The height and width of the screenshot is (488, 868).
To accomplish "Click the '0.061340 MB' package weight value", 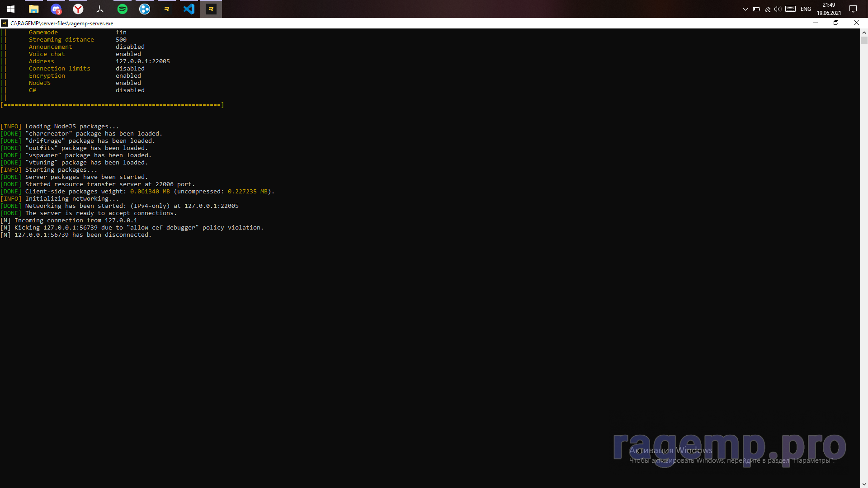I will [x=150, y=192].
